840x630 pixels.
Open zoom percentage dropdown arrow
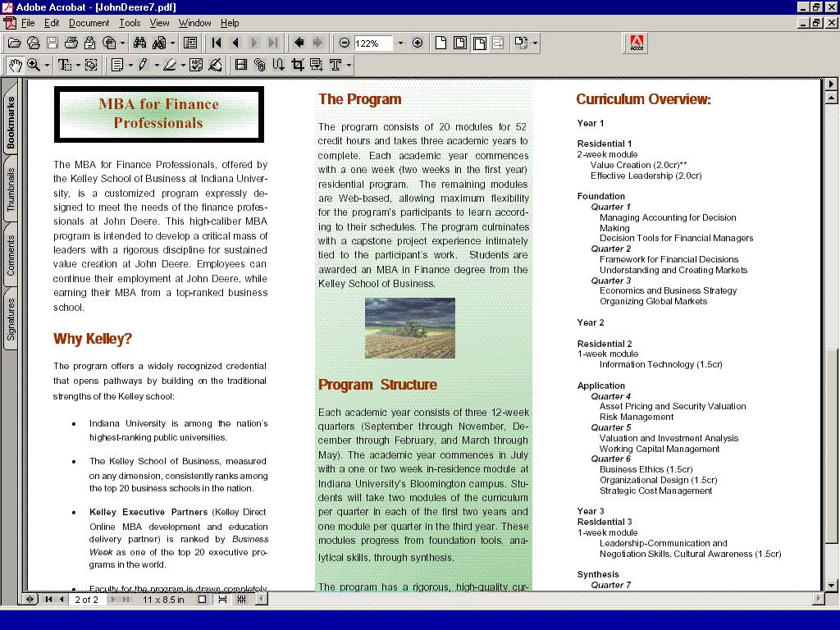point(400,43)
